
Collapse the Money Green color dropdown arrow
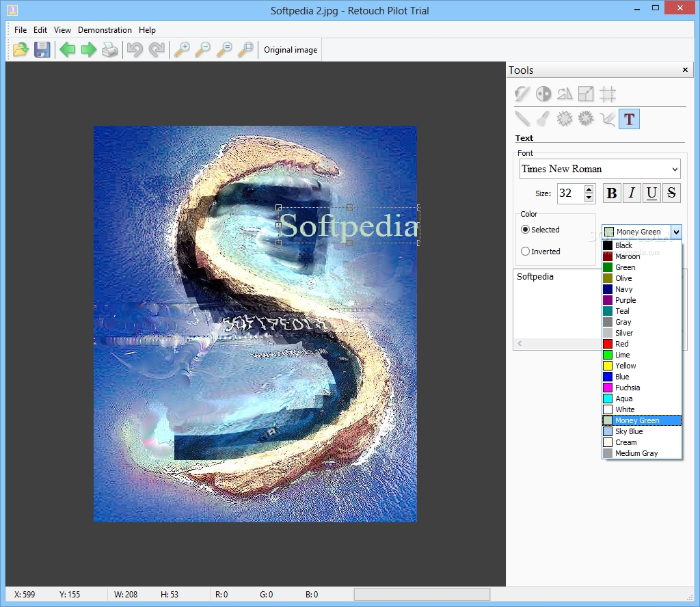click(x=676, y=232)
